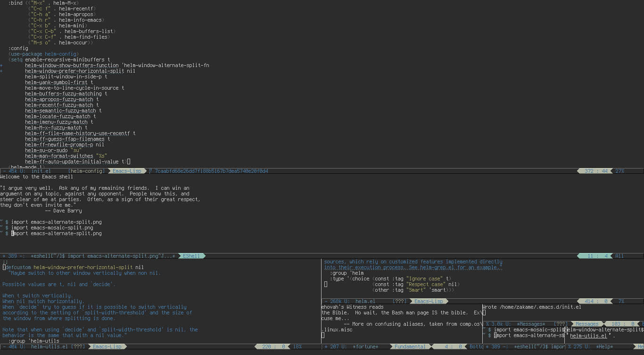The image size is (644, 355).
Task: Click the helm-split-window-in-side-p t line
Action: [x=66, y=76]
